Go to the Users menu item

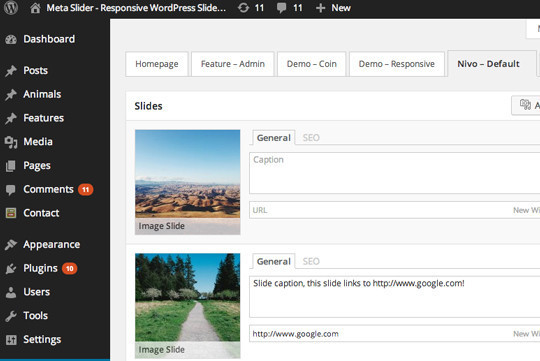(x=37, y=292)
